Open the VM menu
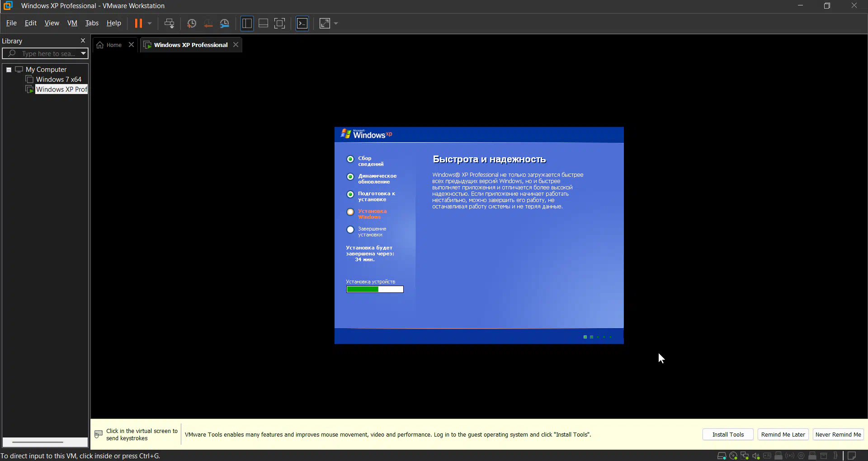Image resolution: width=868 pixels, height=461 pixels. pyautogui.click(x=72, y=23)
